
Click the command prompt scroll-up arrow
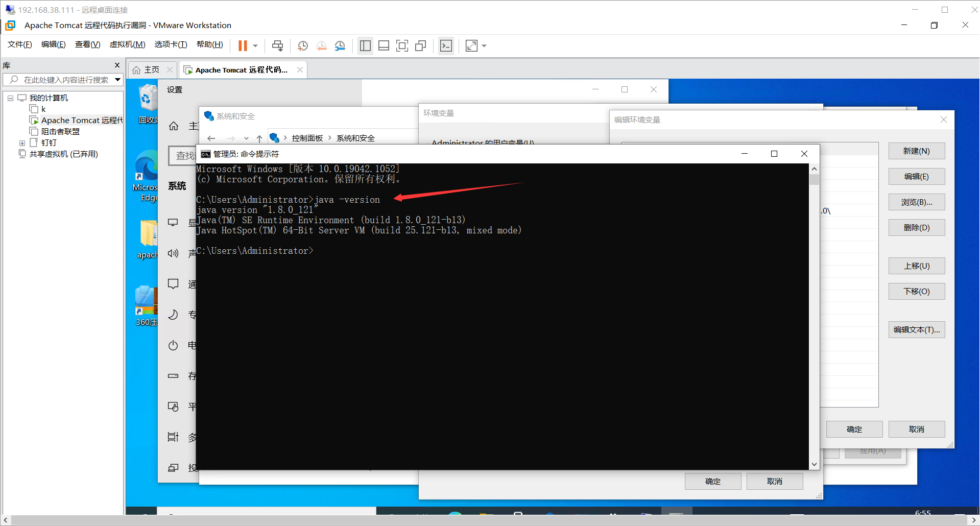tap(814, 169)
